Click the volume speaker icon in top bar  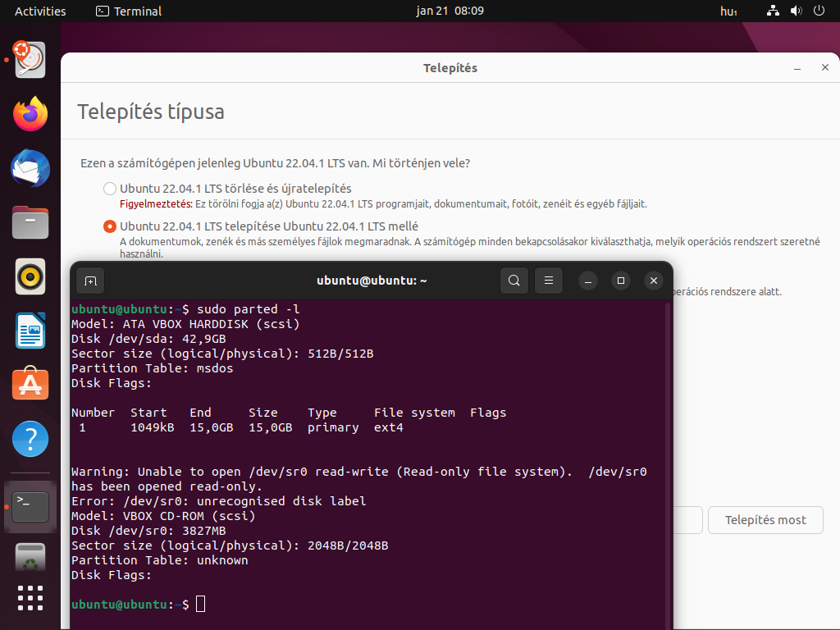(796, 11)
